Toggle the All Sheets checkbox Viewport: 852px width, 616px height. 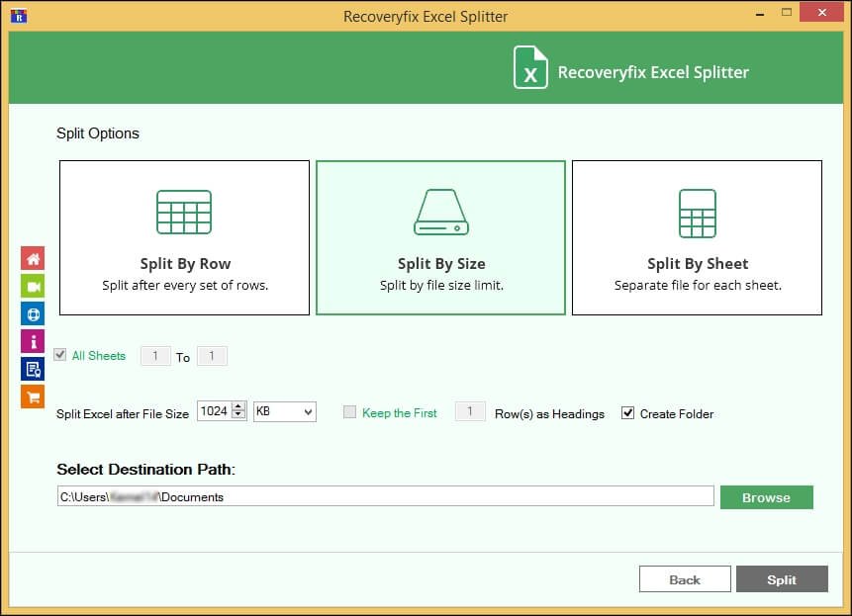[60, 355]
